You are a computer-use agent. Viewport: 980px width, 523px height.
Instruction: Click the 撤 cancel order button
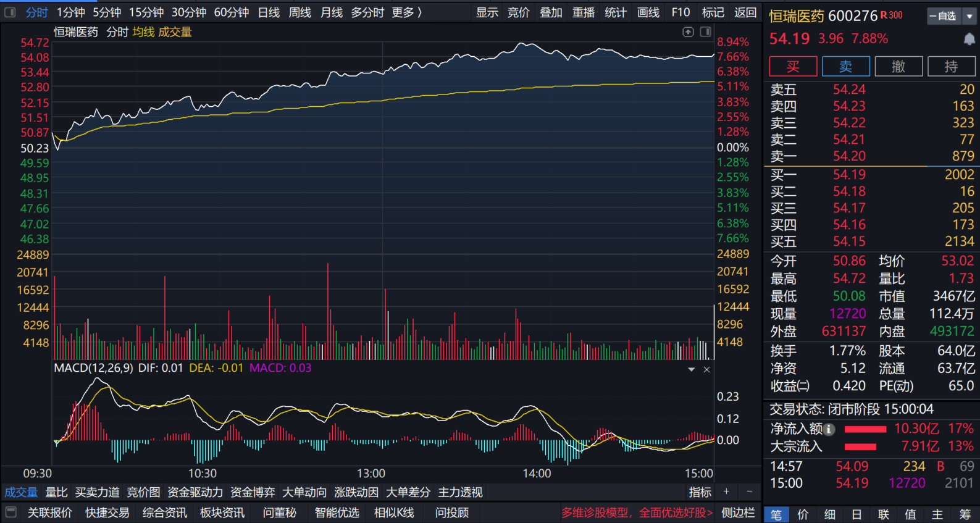[x=898, y=66]
